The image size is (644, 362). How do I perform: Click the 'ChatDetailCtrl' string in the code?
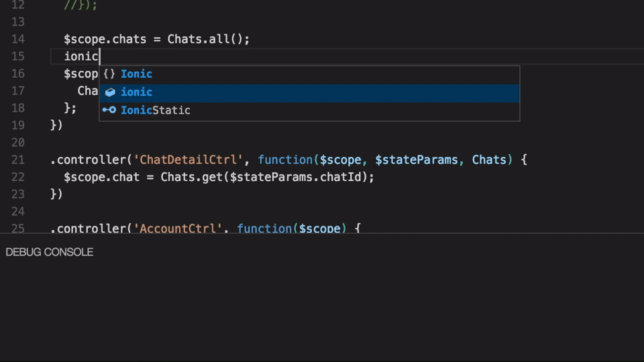[x=189, y=160]
